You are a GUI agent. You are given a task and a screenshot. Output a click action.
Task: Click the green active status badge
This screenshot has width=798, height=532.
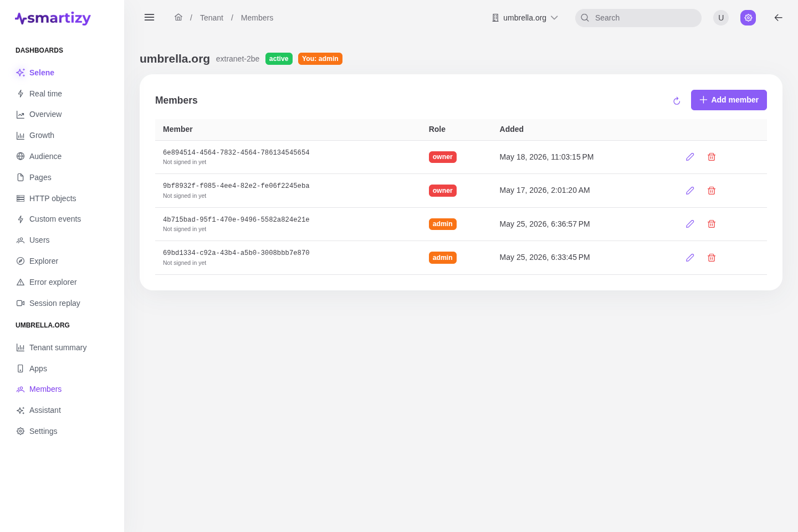point(279,59)
